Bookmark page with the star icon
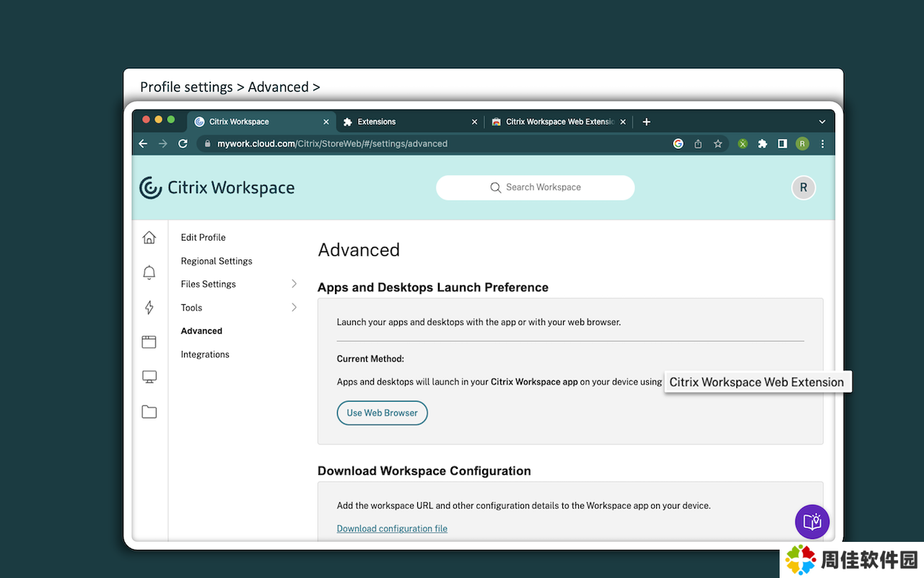The width and height of the screenshot is (924, 578). 718,144
